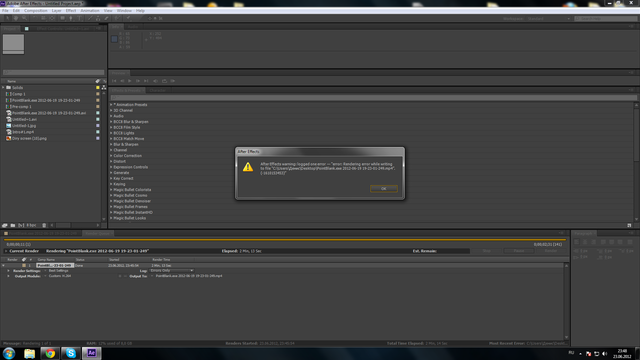Screen dimensions: 640x360
Task: Click the Project panel search field
Action: 53,72
